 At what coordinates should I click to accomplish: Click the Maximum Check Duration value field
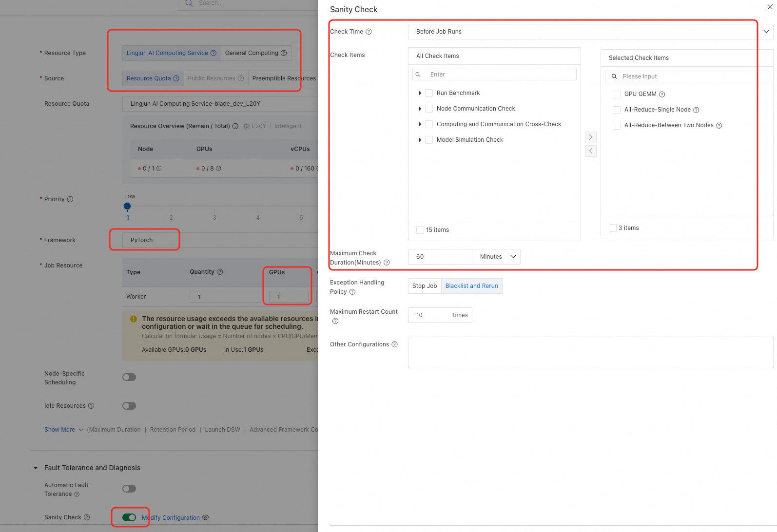[440, 257]
